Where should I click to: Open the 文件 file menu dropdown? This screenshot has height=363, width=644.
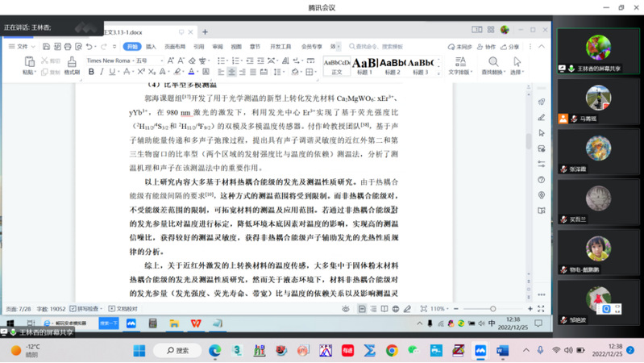[x=19, y=47]
